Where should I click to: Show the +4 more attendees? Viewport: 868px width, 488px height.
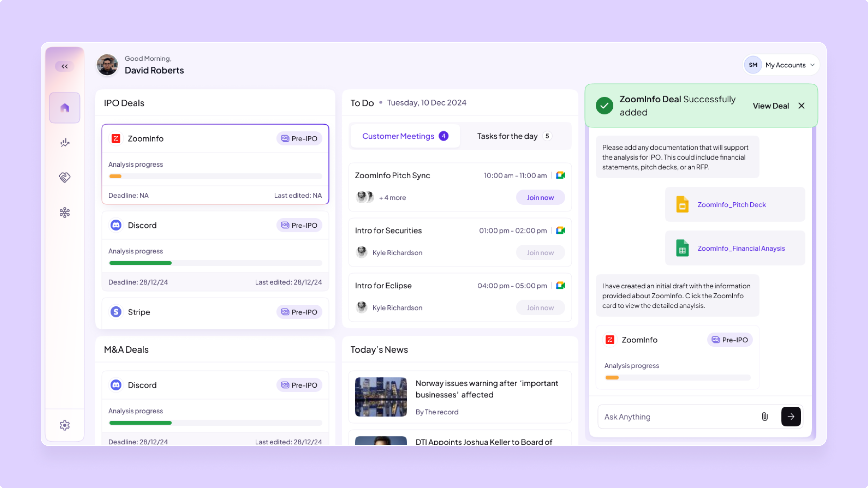point(392,198)
